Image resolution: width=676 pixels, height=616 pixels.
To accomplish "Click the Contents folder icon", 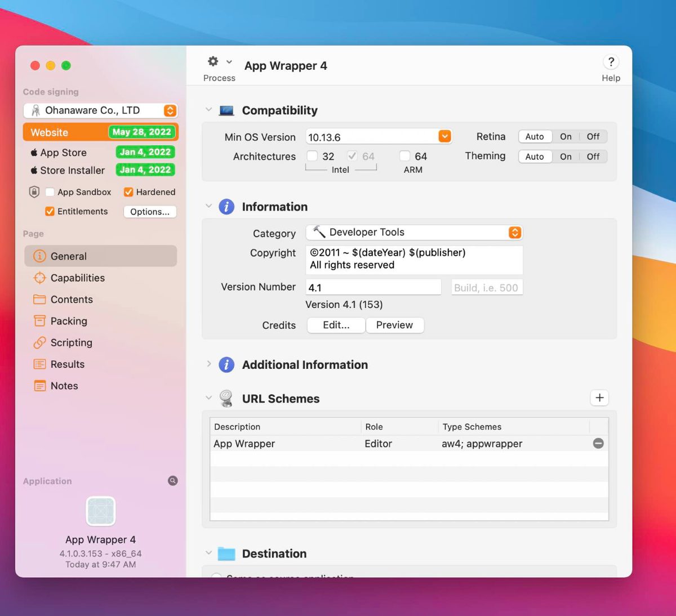I will point(39,299).
